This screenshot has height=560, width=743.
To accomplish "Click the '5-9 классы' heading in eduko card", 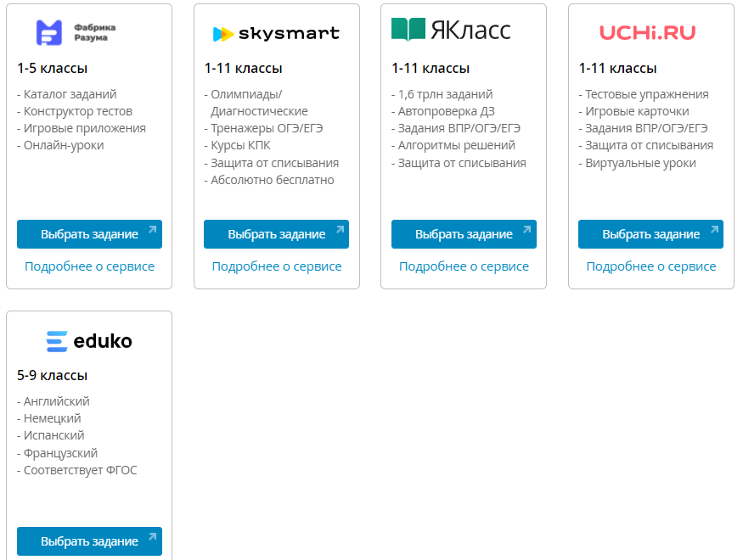I will 52,375.
